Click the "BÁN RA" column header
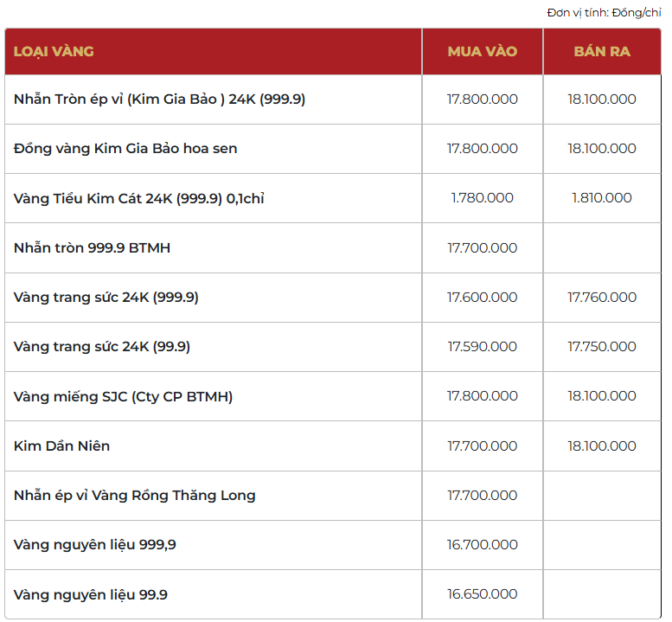 (x=602, y=51)
